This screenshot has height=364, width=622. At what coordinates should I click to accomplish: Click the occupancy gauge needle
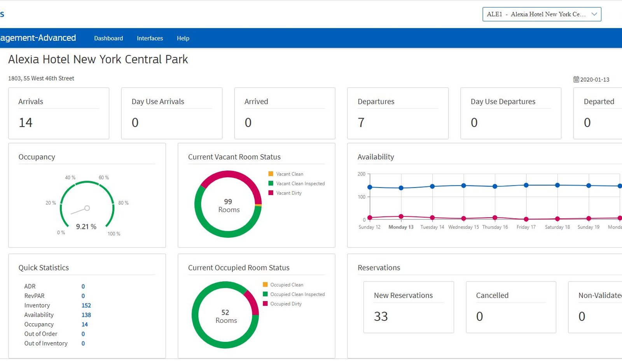tap(80, 211)
